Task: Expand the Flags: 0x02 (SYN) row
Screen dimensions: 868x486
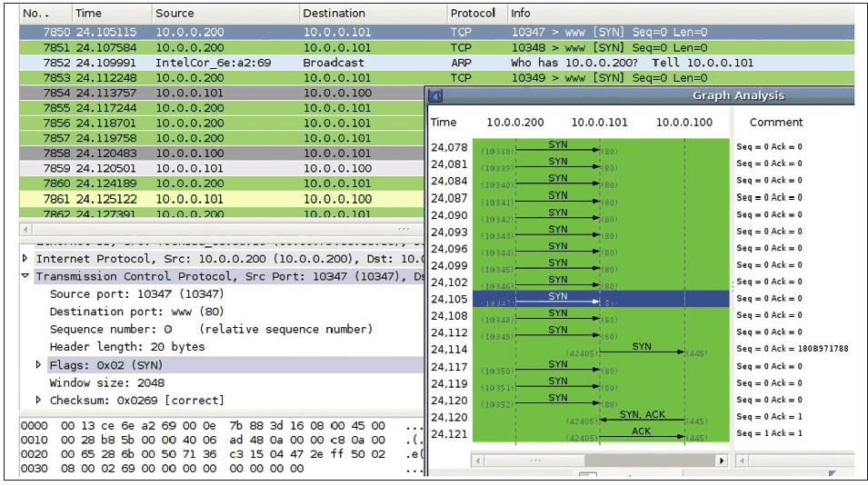Action: (x=38, y=365)
